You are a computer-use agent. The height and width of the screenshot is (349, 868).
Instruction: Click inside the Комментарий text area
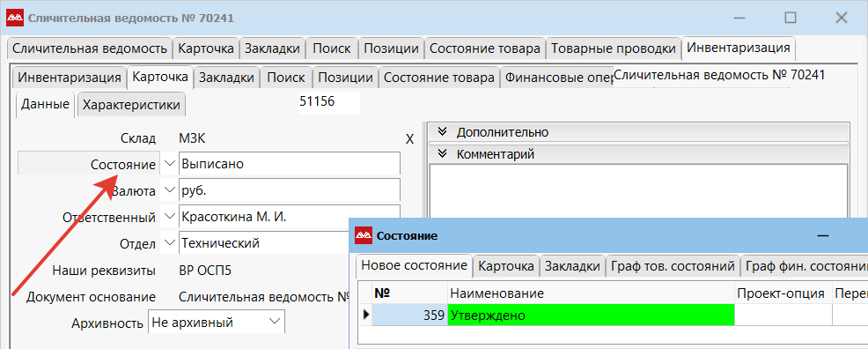pos(639,191)
